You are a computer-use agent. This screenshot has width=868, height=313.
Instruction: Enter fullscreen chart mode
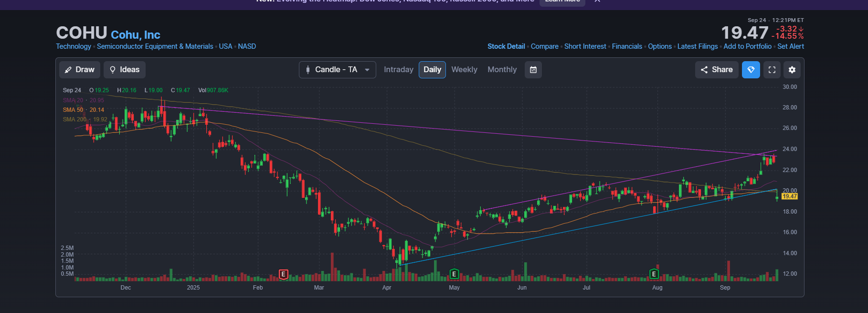click(772, 70)
